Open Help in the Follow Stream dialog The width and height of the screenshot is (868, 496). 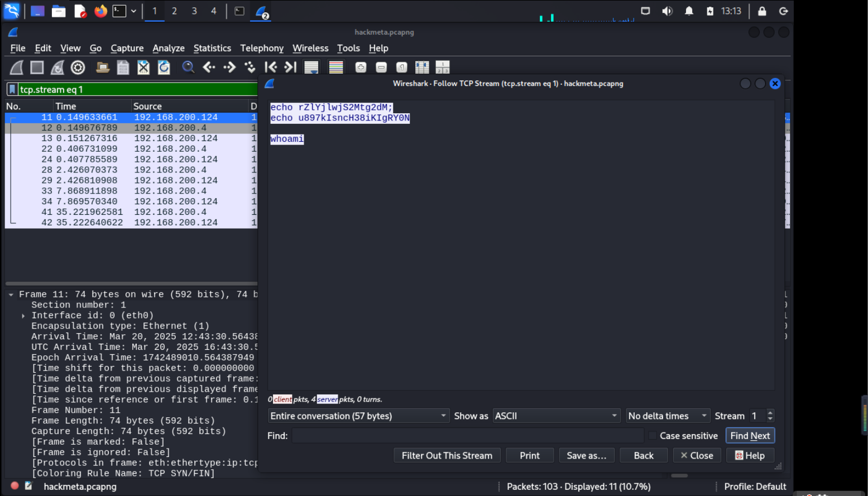pos(750,455)
